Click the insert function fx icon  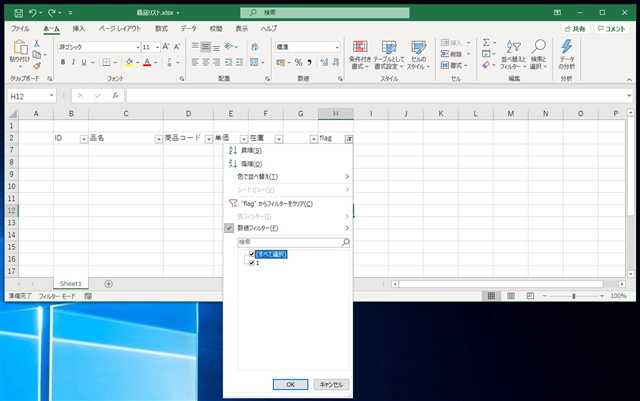click(116, 96)
